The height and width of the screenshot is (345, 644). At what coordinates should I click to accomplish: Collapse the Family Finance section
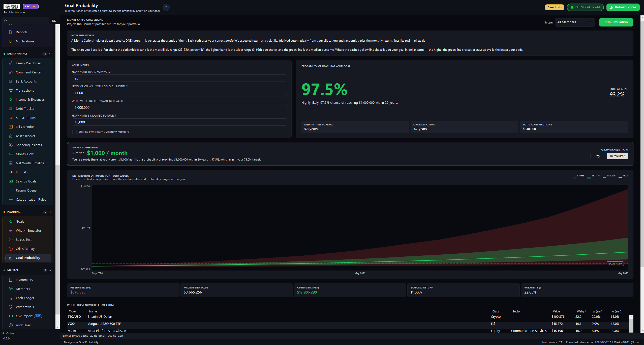tap(50, 54)
